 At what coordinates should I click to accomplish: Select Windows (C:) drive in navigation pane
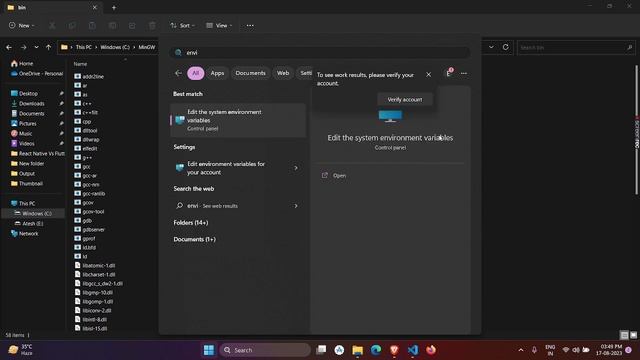(x=33, y=213)
